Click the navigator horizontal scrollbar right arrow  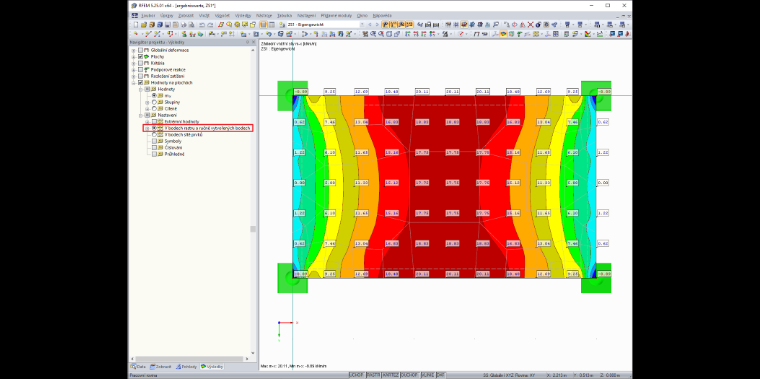click(247, 359)
